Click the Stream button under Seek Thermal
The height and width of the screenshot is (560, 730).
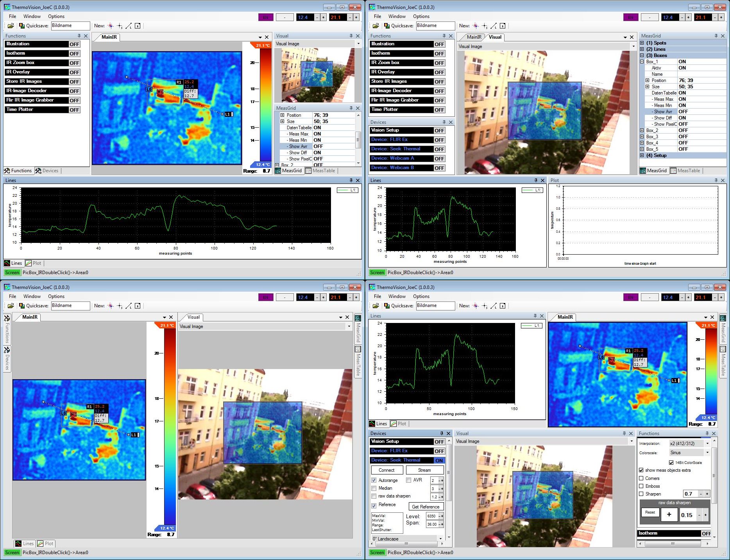click(x=424, y=470)
